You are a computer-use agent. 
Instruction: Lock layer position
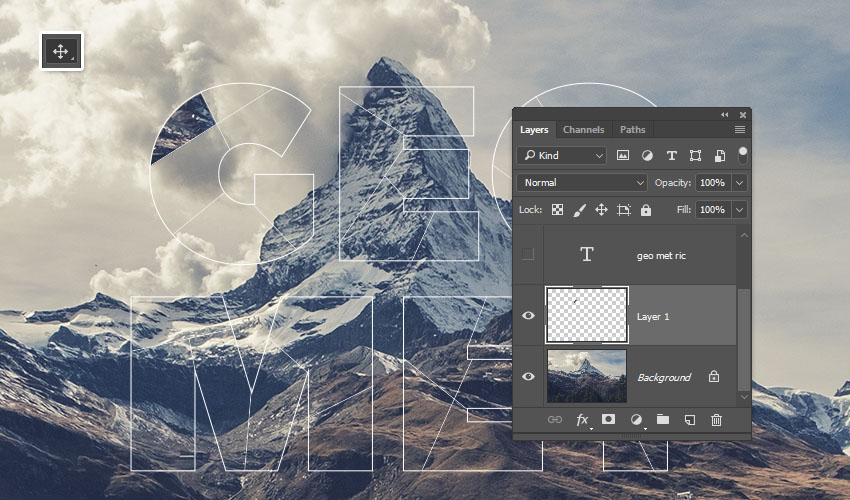[601, 210]
